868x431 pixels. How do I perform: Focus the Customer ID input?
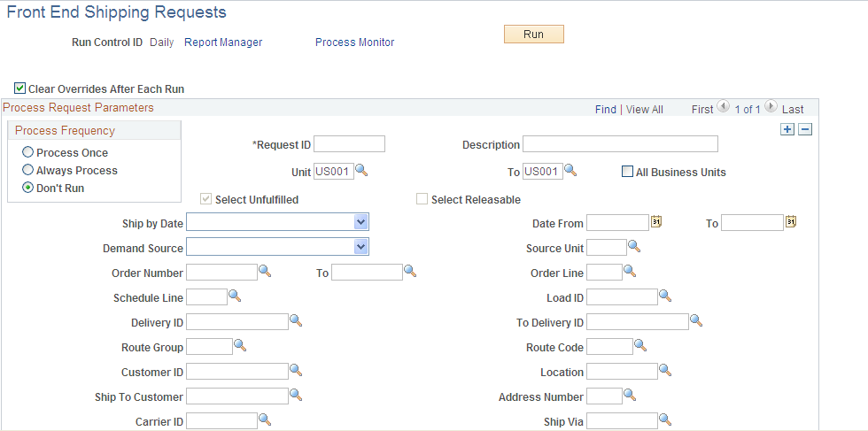coord(237,371)
